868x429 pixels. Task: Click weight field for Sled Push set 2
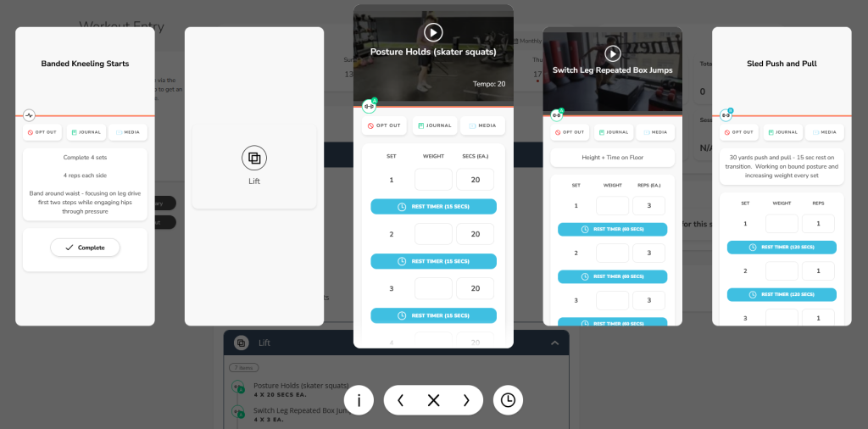782,271
